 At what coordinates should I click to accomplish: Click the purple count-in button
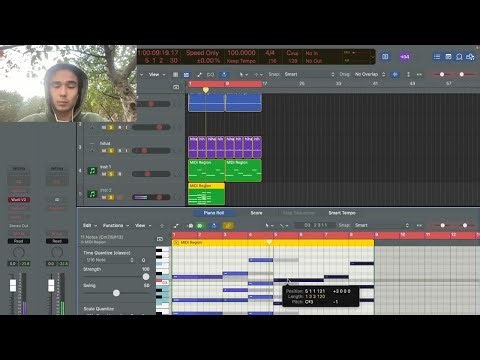tap(405, 57)
